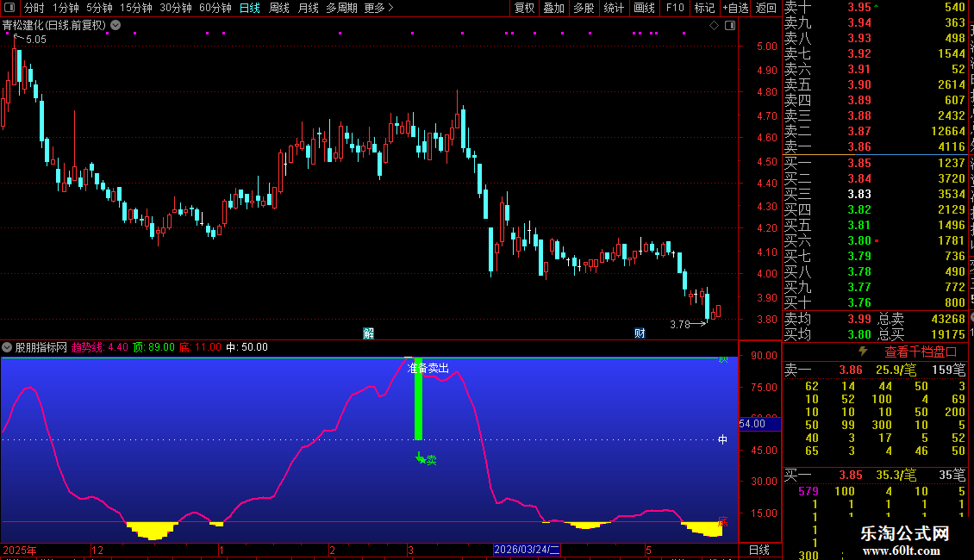The width and height of the screenshot is (974, 560).
Task: Switch to the 月线 monthly chart
Action: 308,8
